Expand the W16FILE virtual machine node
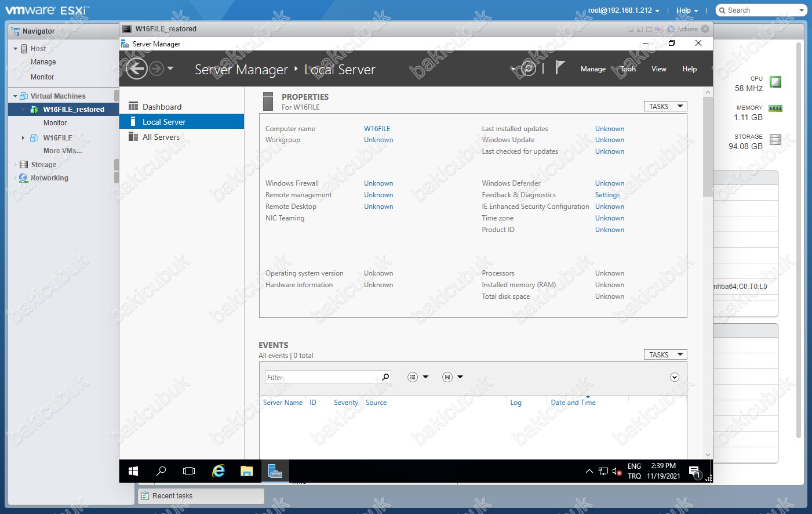812x514 pixels. pyautogui.click(x=23, y=138)
